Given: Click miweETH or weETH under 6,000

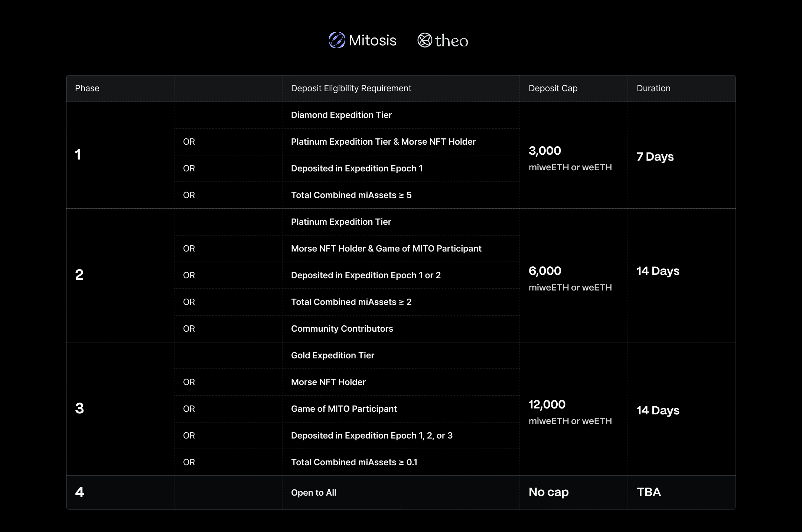Looking at the screenshot, I should (570, 288).
